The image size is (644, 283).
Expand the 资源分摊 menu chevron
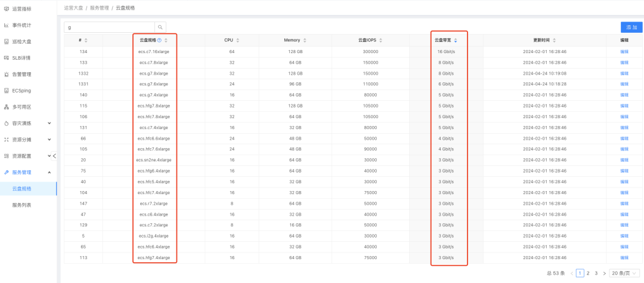(49, 140)
